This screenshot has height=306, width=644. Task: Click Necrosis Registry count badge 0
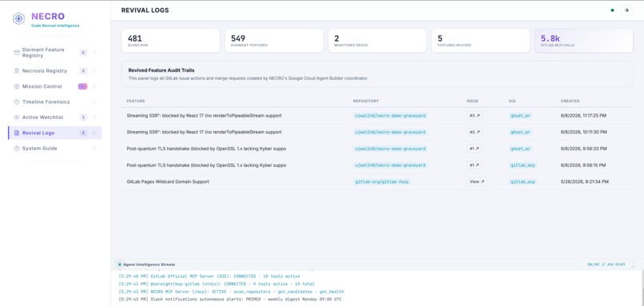tap(83, 70)
